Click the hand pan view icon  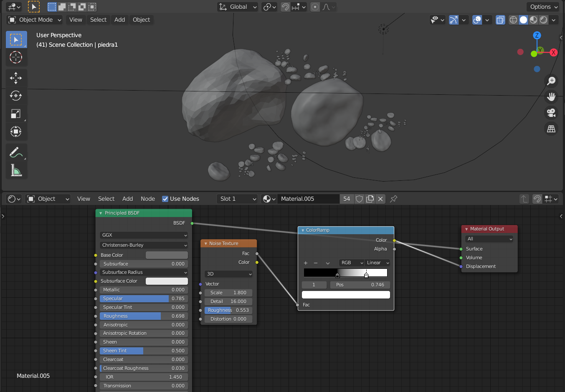tap(551, 97)
